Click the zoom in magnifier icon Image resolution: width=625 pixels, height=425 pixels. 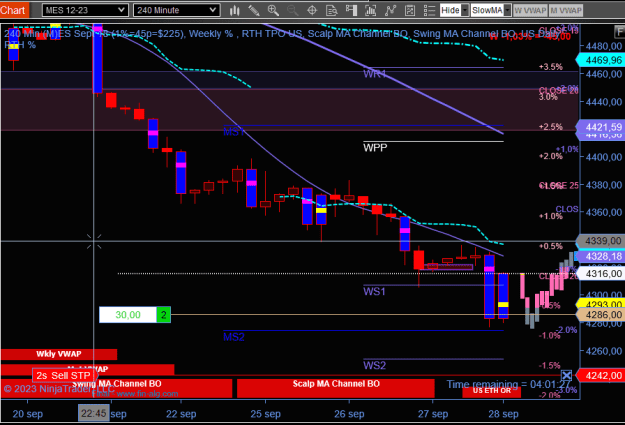(273, 10)
